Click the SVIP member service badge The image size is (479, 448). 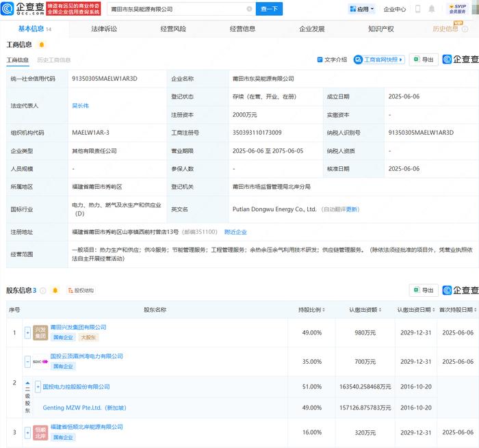click(457, 9)
